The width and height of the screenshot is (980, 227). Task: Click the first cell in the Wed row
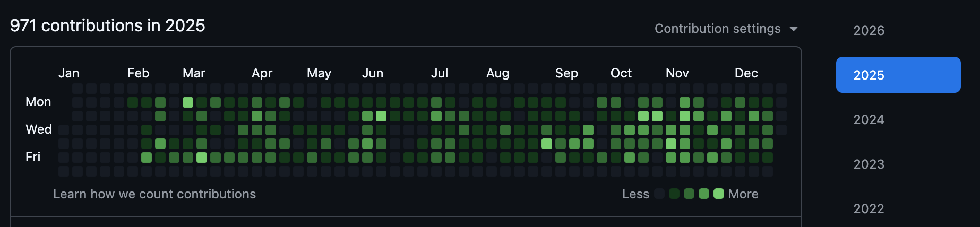point(64,130)
